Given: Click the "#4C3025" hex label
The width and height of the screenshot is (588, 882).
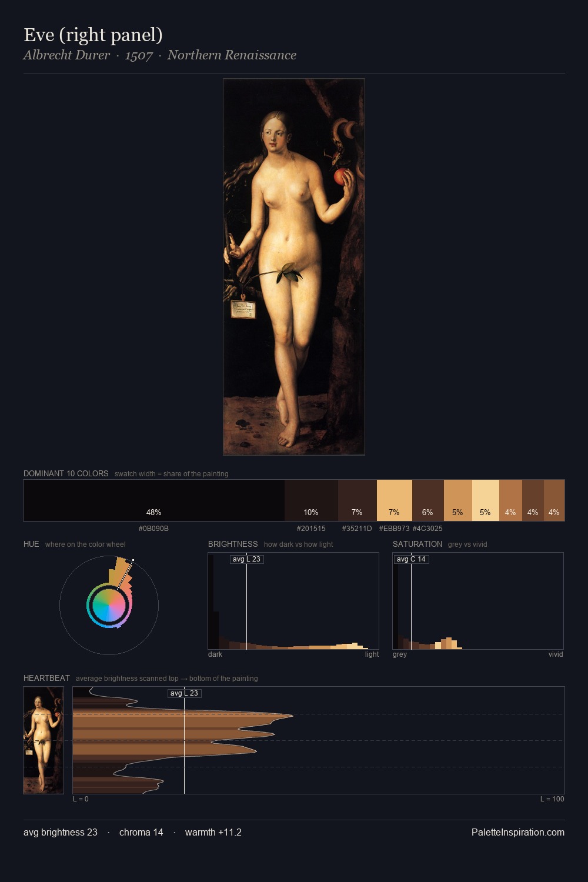Looking at the screenshot, I should click(x=427, y=529).
